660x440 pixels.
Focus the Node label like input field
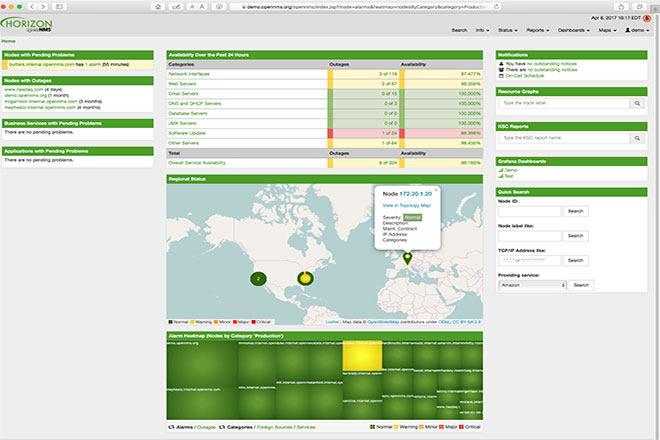click(x=530, y=236)
